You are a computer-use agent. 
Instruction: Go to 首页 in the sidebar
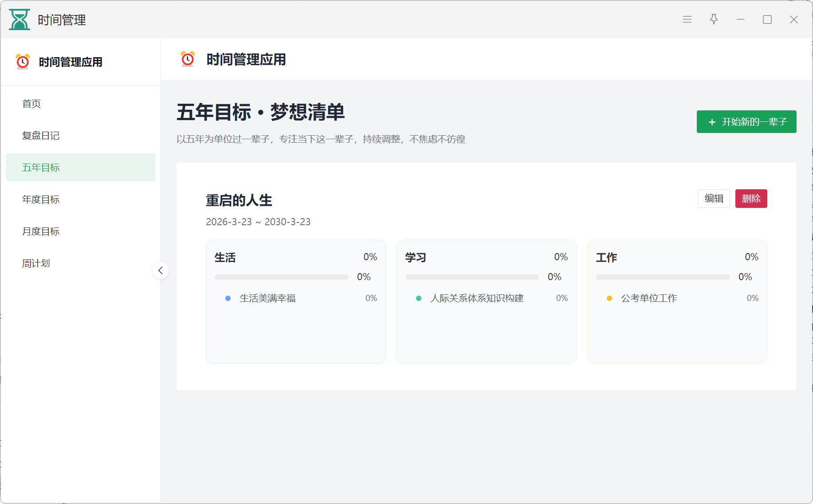click(x=31, y=104)
